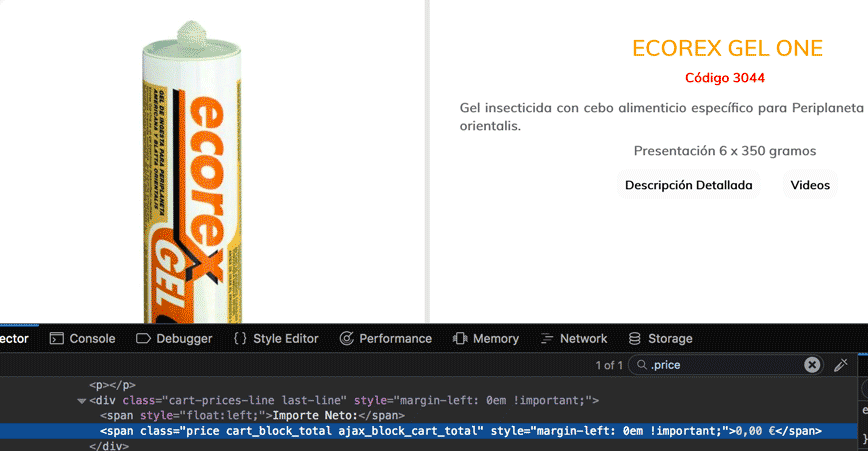
Task: Click the Videos button
Action: [810, 185]
